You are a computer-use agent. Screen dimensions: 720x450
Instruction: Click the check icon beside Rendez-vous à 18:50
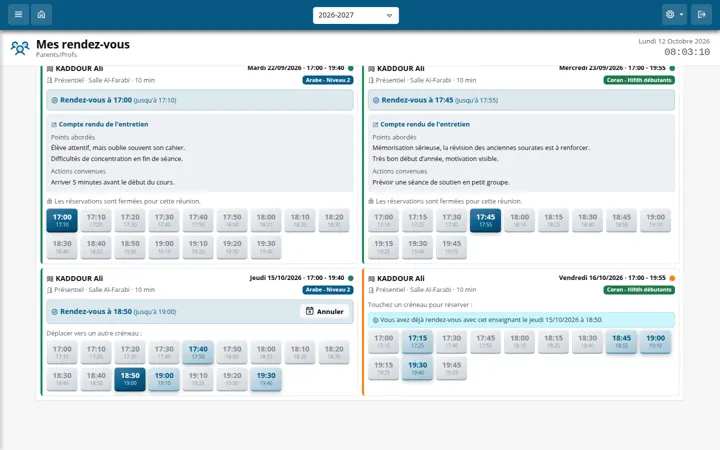pyautogui.click(x=54, y=312)
